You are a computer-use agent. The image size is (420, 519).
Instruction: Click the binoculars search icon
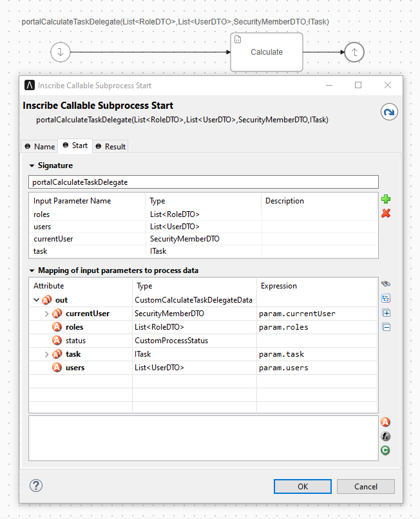click(x=386, y=284)
